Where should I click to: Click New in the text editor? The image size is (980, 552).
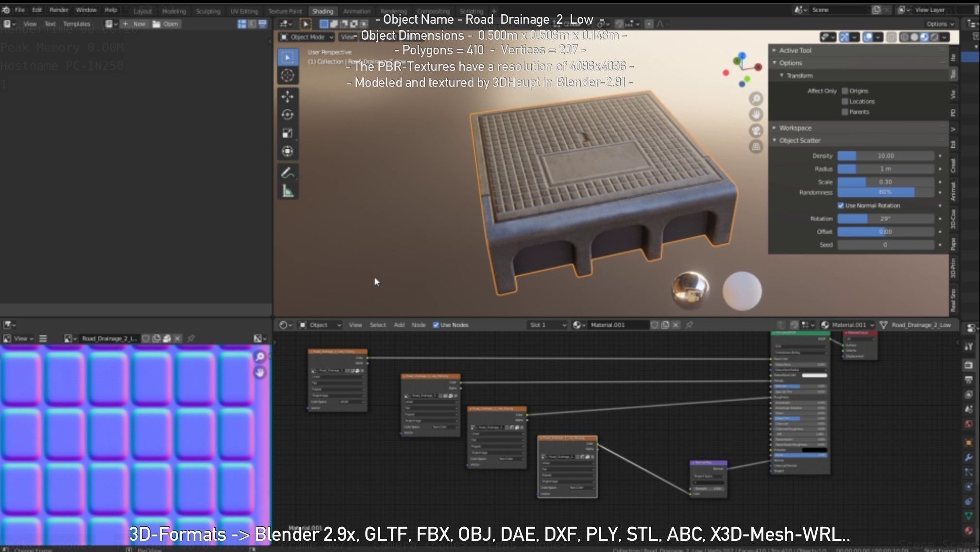pyautogui.click(x=134, y=24)
